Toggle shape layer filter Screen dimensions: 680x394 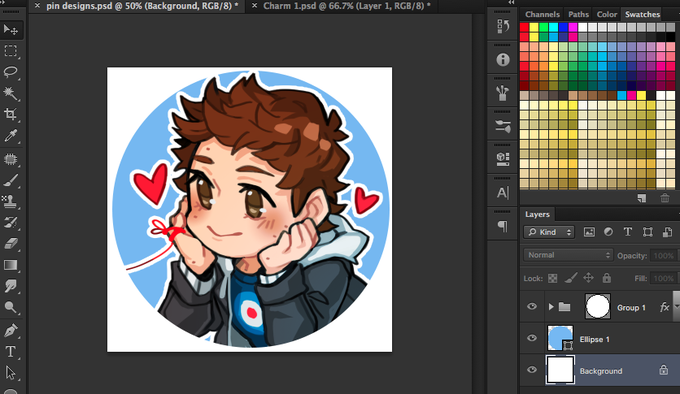[648, 232]
